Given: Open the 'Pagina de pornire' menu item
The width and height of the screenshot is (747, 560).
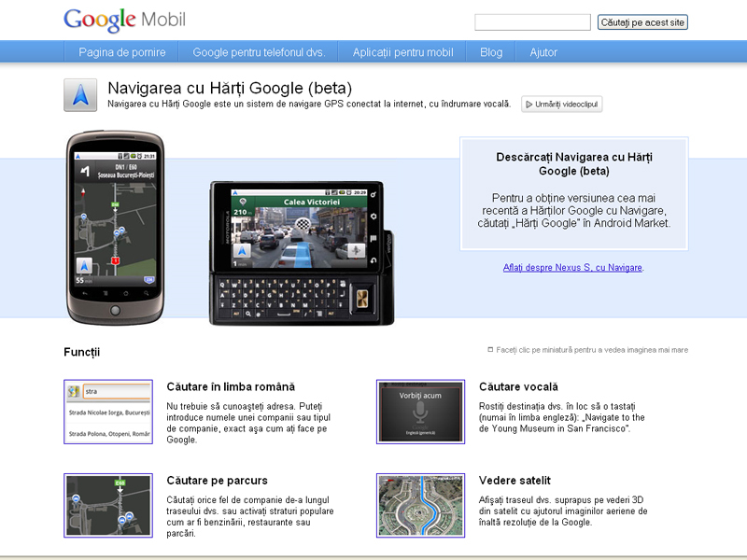Looking at the screenshot, I should [x=122, y=52].
